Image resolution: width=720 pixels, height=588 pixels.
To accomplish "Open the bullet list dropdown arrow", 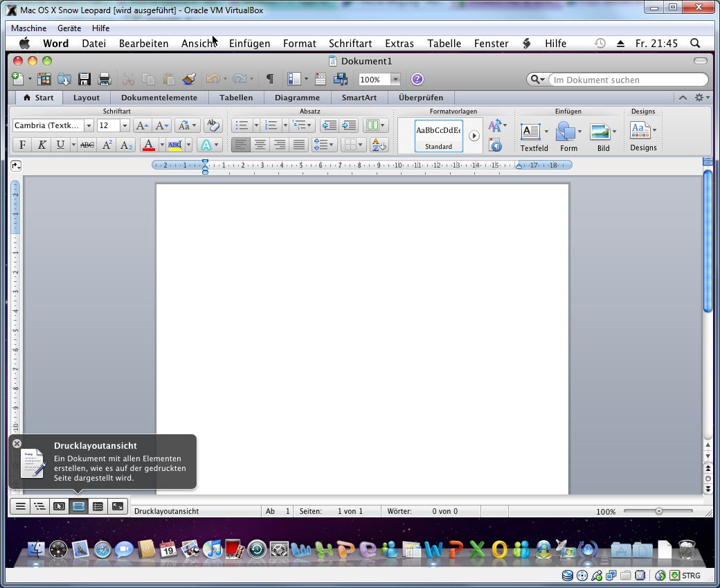I will [x=256, y=125].
